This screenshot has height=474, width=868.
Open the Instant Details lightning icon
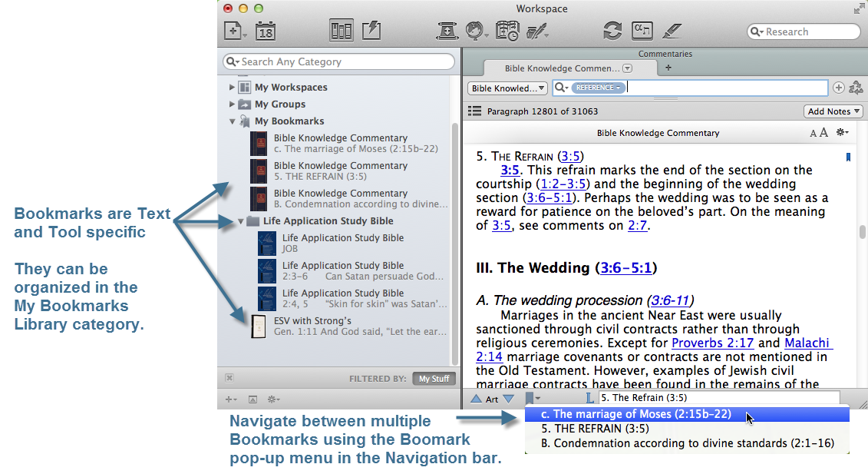(371, 31)
